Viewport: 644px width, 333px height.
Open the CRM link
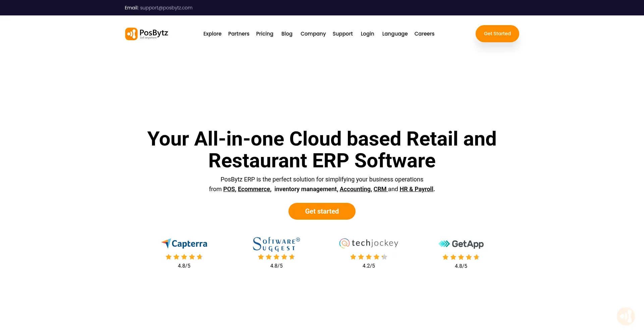tap(380, 189)
